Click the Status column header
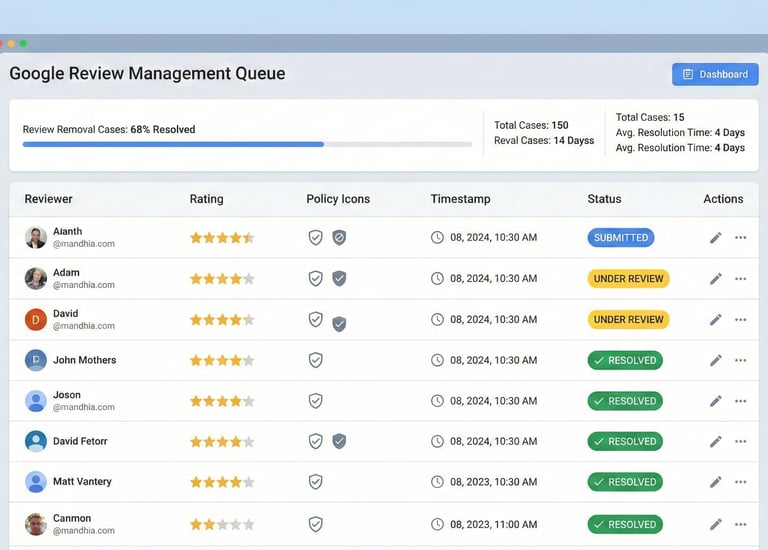This screenshot has height=550, width=768. 604,199
